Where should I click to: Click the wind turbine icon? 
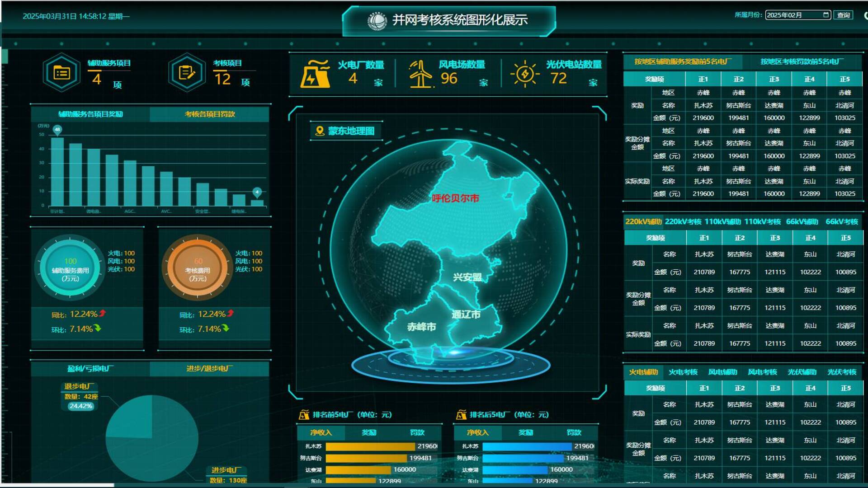coord(420,74)
